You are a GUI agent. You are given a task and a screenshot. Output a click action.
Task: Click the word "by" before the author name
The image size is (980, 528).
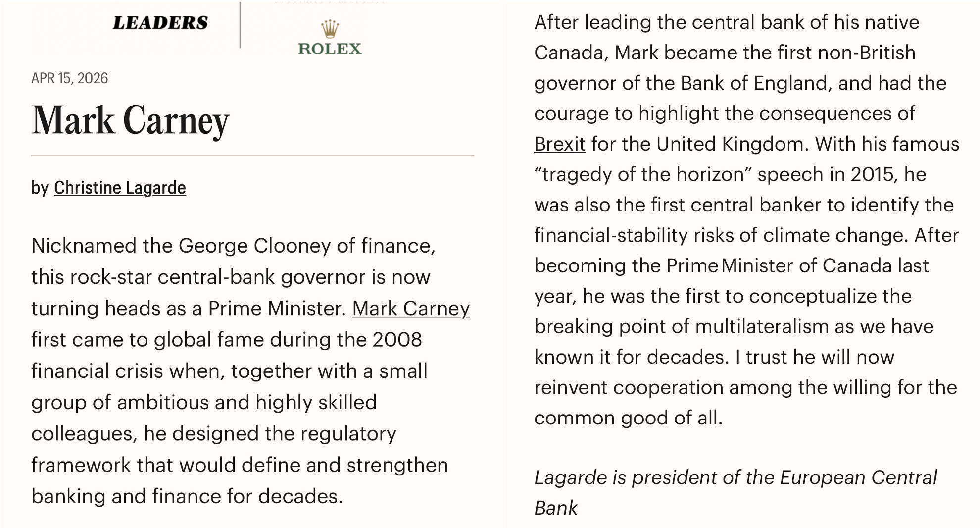(x=40, y=188)
